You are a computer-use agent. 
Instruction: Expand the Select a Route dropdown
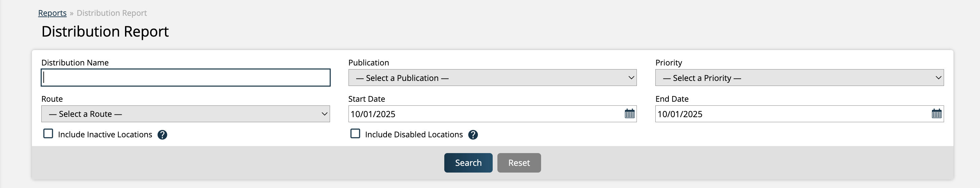[x=186, y=114]
